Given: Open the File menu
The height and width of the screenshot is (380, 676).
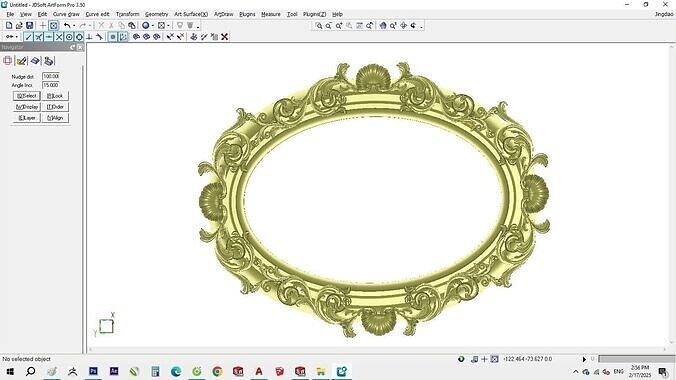Looking at the screenshot, I should pyautogui.click(x=10, y=14).
